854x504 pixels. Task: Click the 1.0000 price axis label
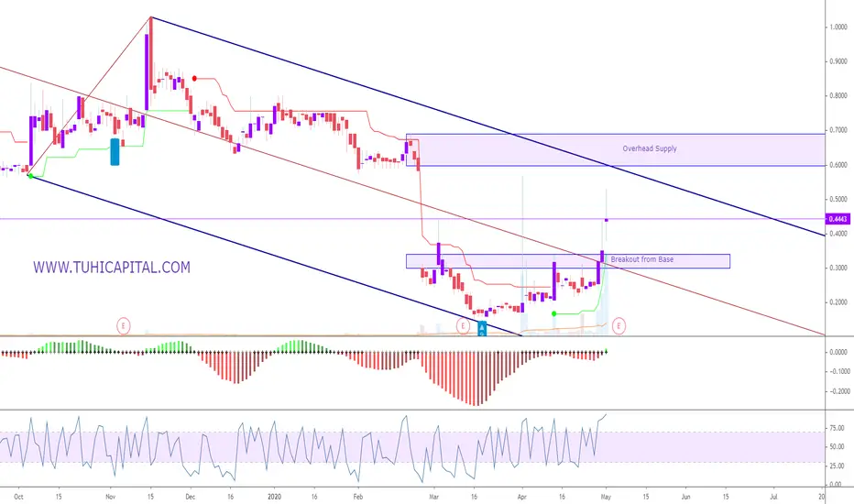[x=838, y=27]
